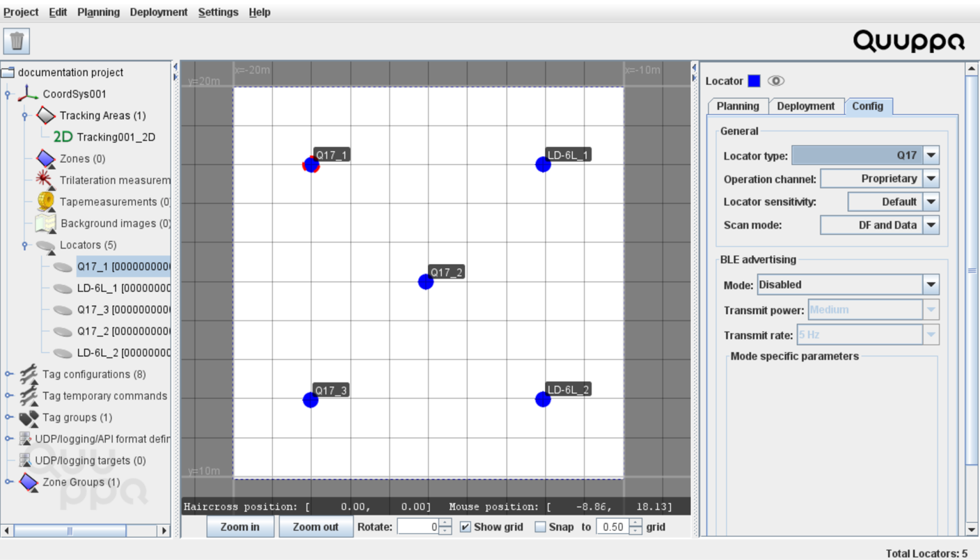
Task: Expand the Zone Groups node
Action: click(x=8, y=482)
